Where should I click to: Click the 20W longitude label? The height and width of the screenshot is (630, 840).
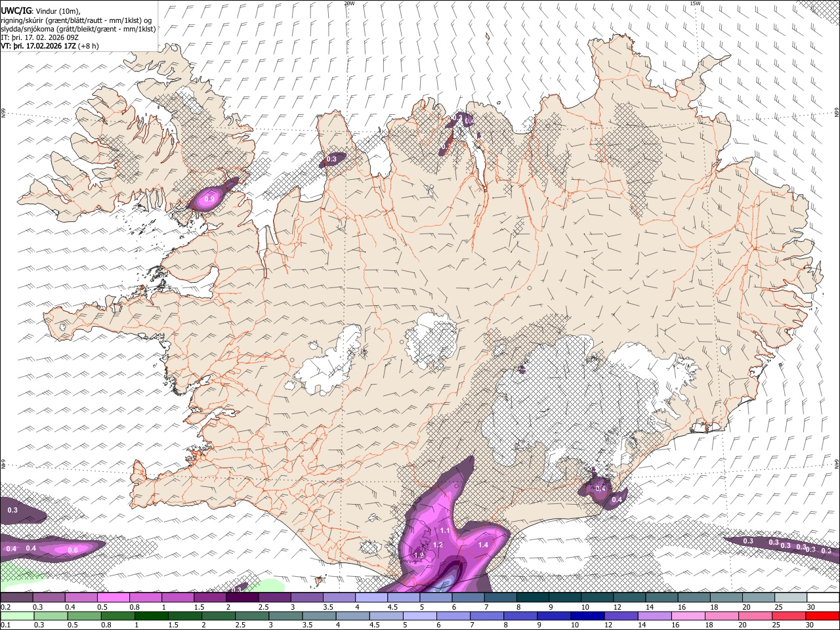349,3
